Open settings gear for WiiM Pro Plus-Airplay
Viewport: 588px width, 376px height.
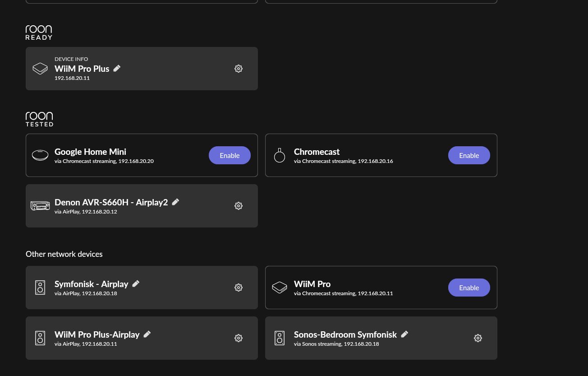coord(239,338)
